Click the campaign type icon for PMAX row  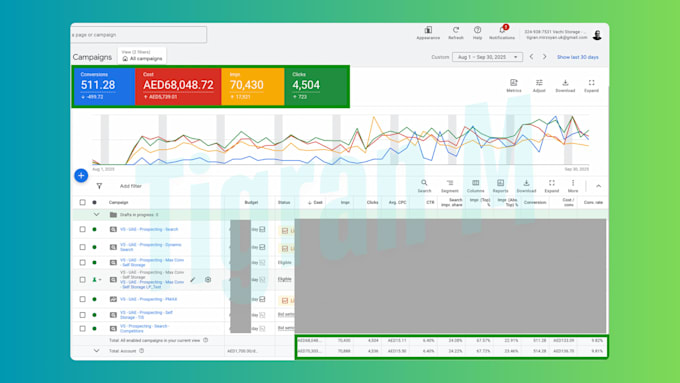(113, 299)
